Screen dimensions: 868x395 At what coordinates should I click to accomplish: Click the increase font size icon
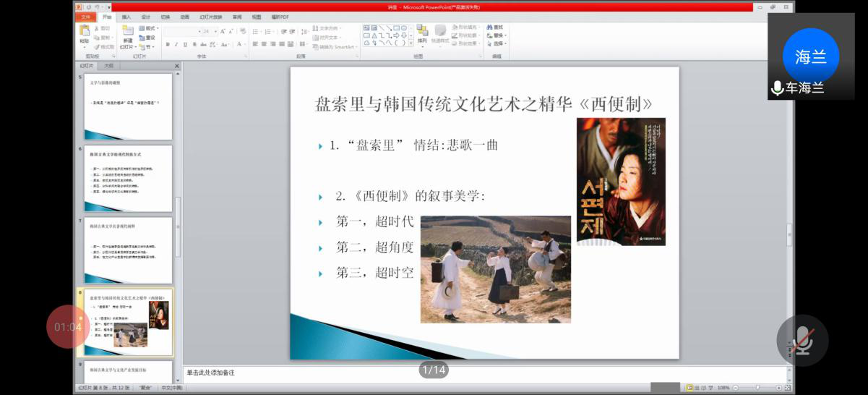tap(223, 32)
